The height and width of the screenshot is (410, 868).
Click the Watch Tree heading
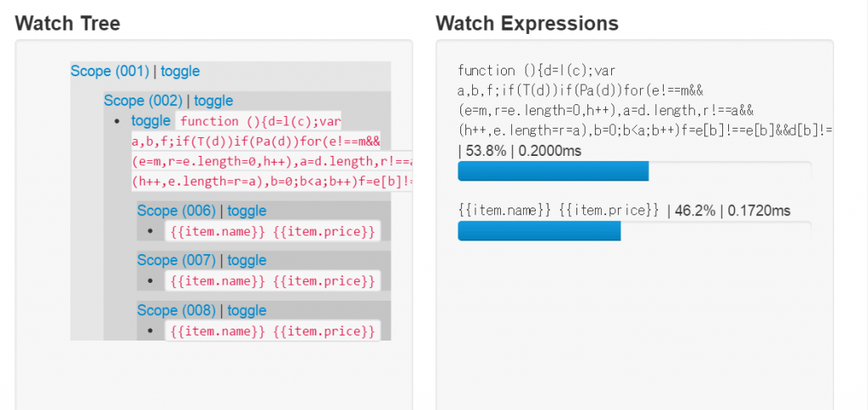point(67,23)
